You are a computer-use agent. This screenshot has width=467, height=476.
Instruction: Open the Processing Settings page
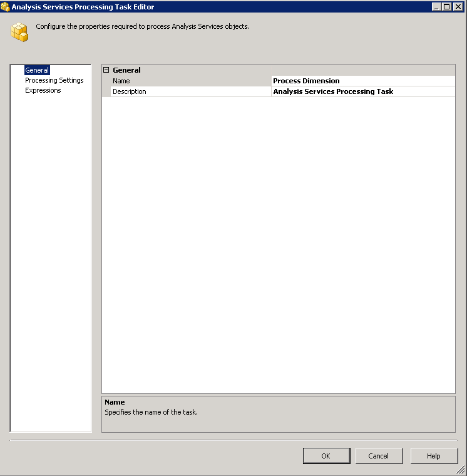[54, 80]
